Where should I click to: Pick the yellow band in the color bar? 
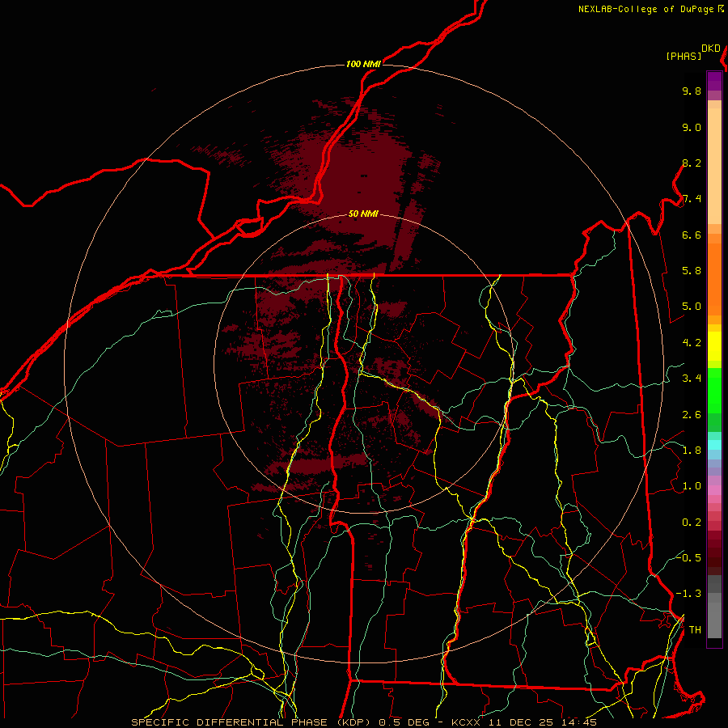(714, 346)
